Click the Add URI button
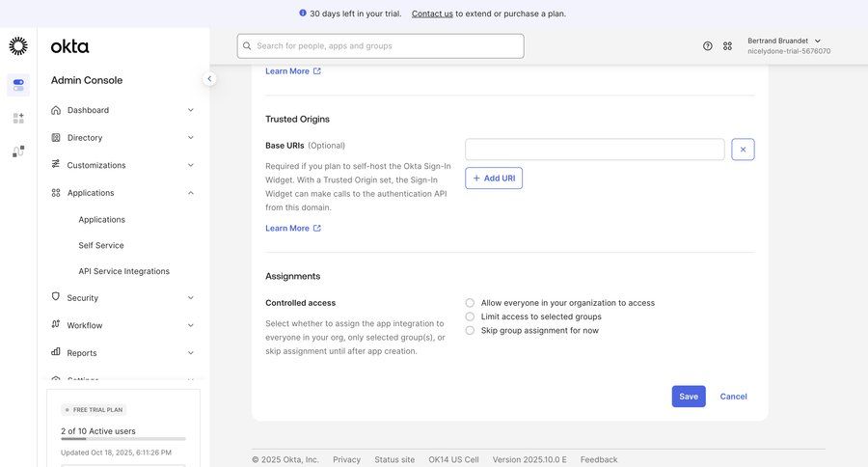Viewport: 868px width, 467px height. click(x=494, y=179)
